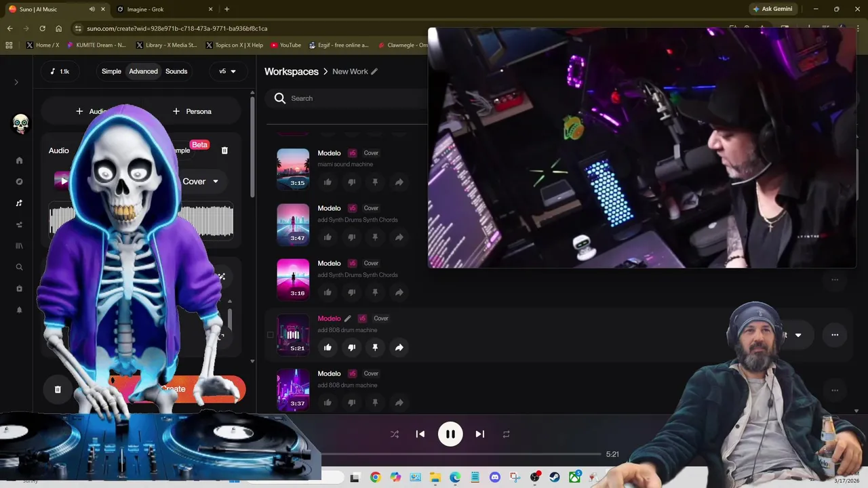The width and height of the screenshot is (868, 488).
Task: Toggle shuffle in the player bar
Action: tap(395, 434)
